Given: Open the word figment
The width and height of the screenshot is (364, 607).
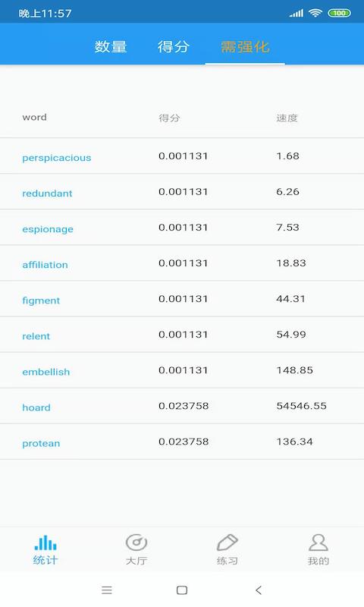Looking at the screenshot, I should [x=41, y=300].
